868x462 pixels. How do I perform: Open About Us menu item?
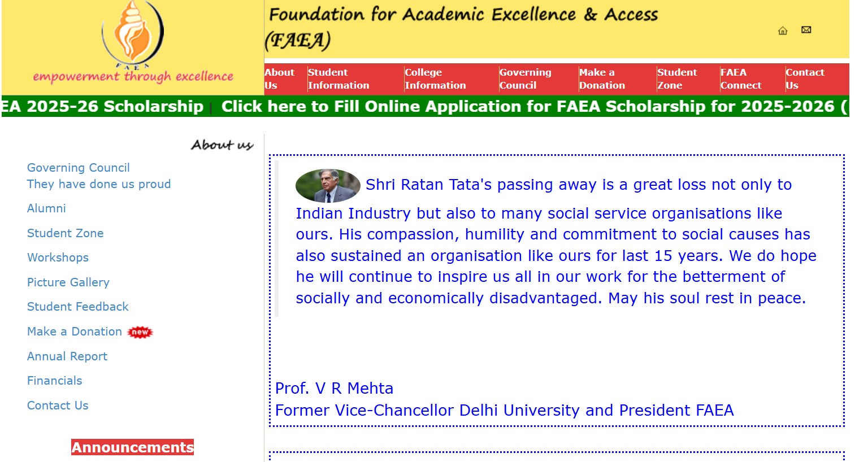click(279, 79)
